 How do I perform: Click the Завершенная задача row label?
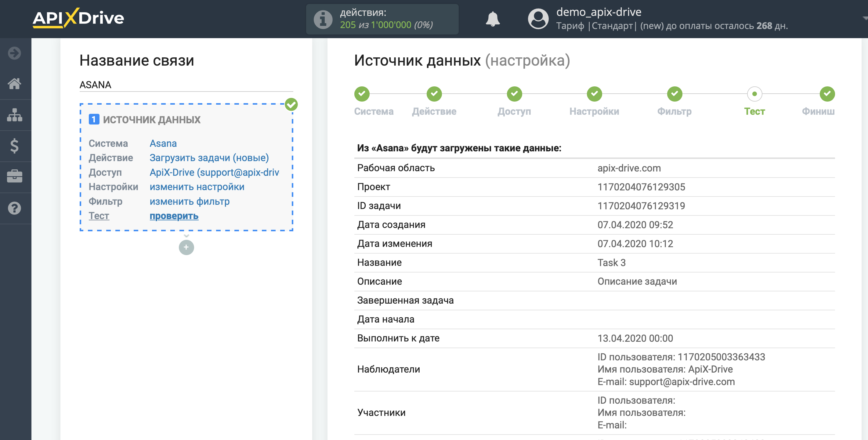pyautogui.click(x=405, y=300)
